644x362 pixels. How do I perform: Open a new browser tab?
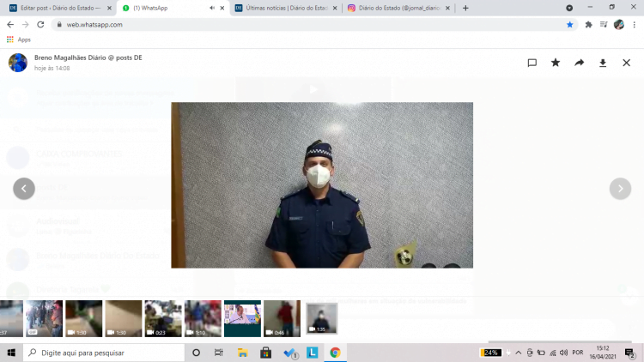coord(465,8)
